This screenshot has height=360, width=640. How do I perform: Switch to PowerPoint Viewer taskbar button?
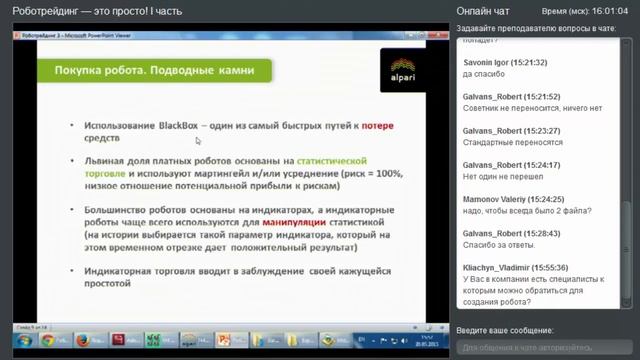pyautogui.click(x=231, y=340)
